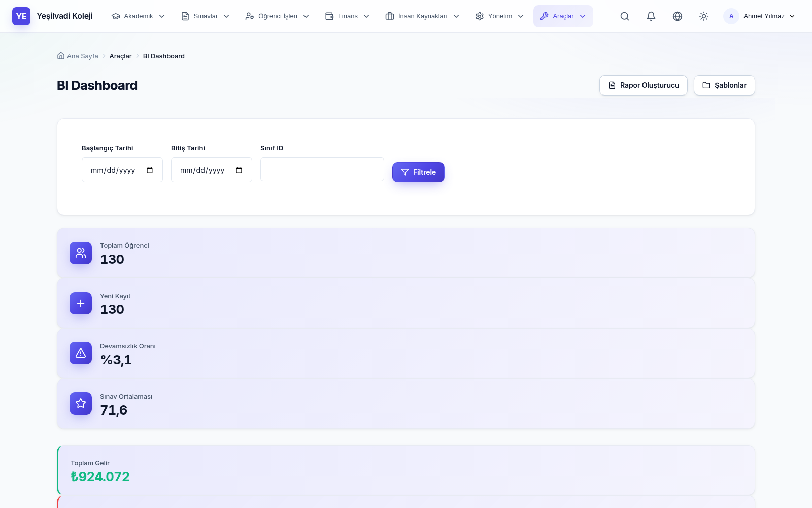This screenshot has height=508, width=812.
Task: Click the Toplam Gelir value ₺924.072
Action: point(100,477)
